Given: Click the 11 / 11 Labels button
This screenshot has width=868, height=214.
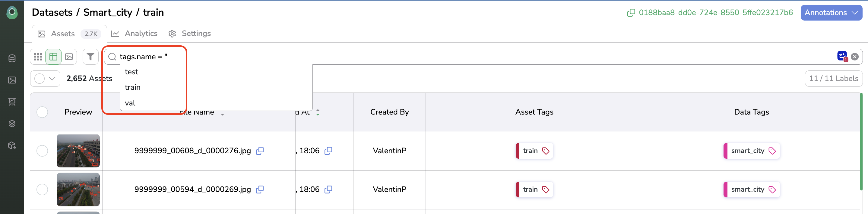Looking at the screenshot, I should 833,79.
